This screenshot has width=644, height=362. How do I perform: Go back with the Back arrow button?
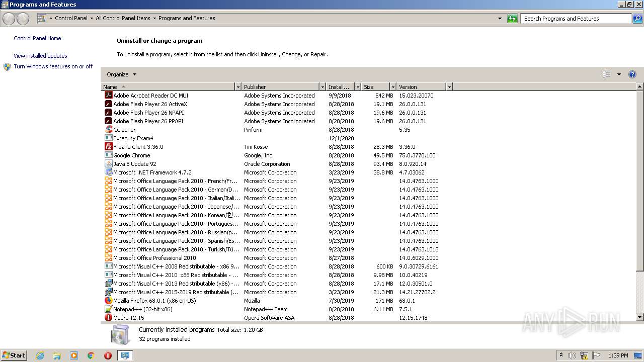[x=9, y=19]
